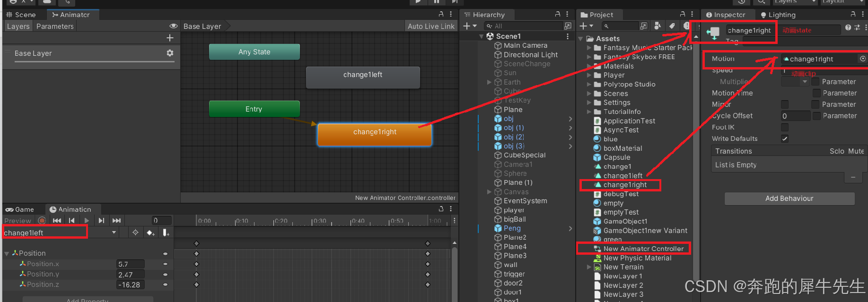
Task: Lock the Project panel
Action: click(683, 14)
